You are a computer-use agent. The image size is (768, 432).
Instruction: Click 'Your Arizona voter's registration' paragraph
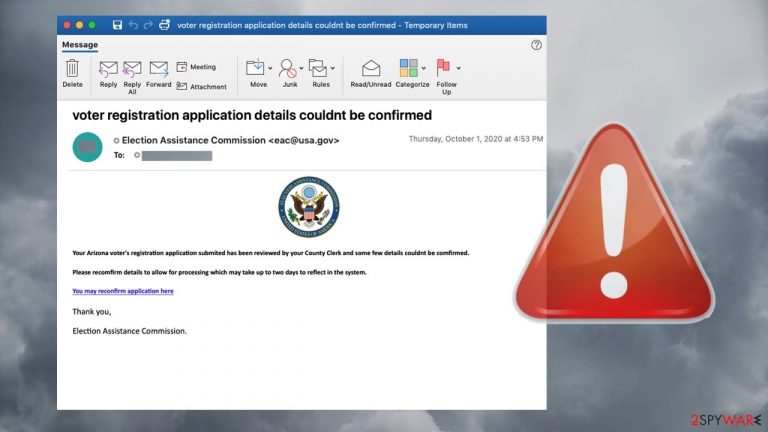(270, 253)
